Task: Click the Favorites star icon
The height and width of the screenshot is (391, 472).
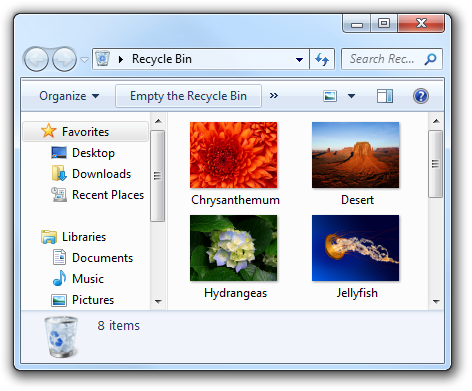Action: [x=49, y=131]
